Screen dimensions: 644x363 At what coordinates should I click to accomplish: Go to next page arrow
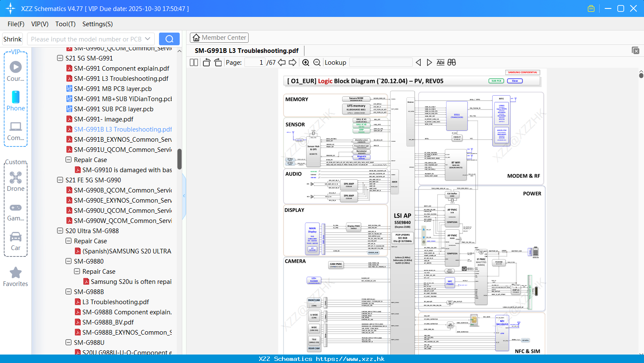[293, 63]
